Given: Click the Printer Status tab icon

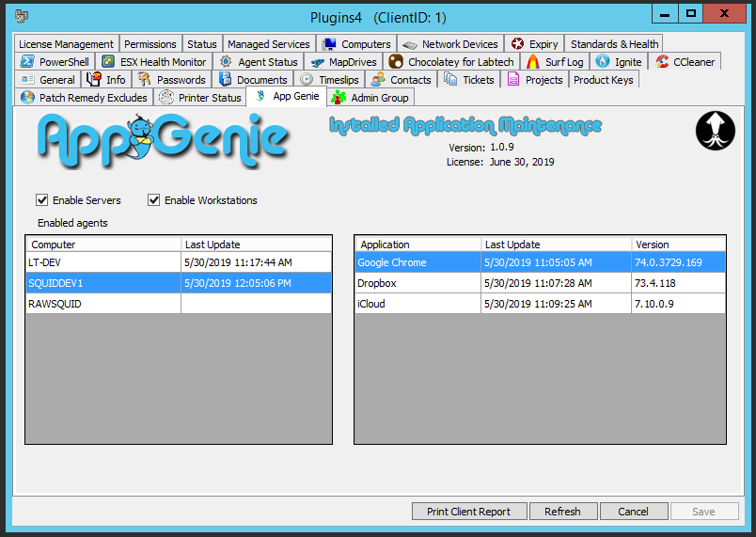Looking at the screenshot, I should click(166, 98).
